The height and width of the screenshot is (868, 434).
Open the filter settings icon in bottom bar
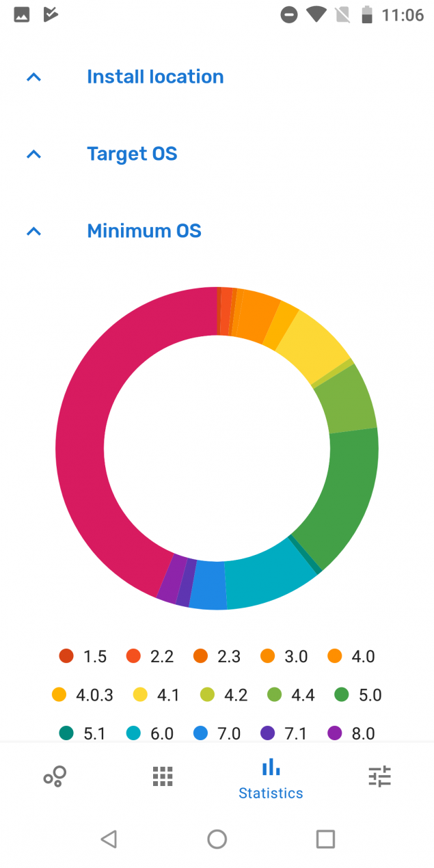[x=379, y=776]
